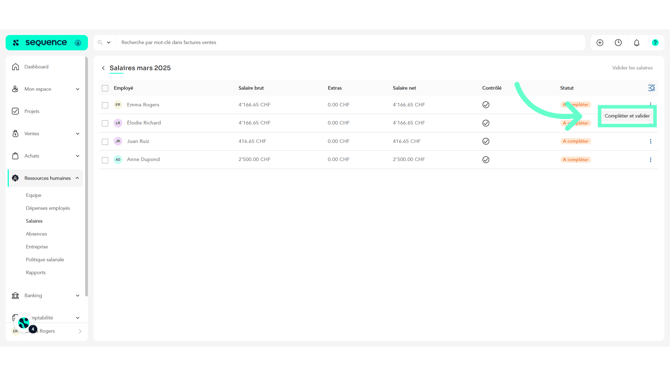Expand the Comptabilité menu chevron
670x376 pixels.
[77, 317]
